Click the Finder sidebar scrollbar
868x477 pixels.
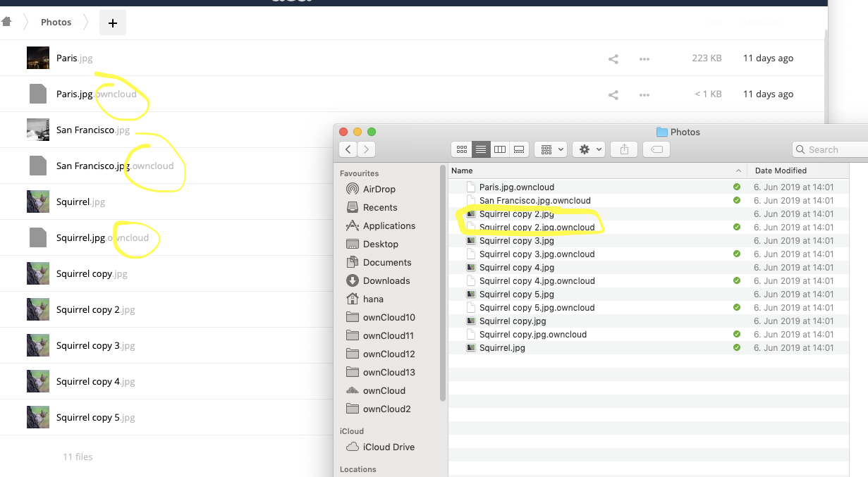coord(443,283)
